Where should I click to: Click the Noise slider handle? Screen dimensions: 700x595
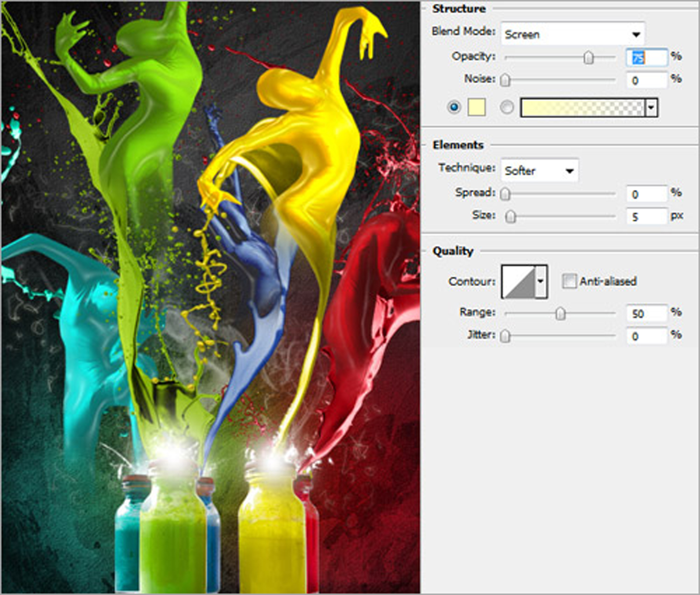point(505,80)
